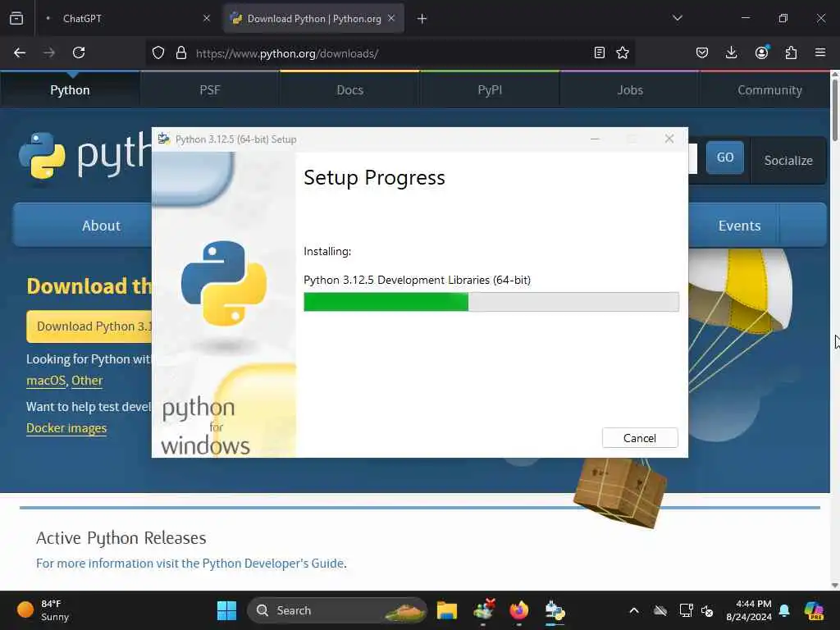
Task: Follow the Other platforms link
Action: (87, 381)
